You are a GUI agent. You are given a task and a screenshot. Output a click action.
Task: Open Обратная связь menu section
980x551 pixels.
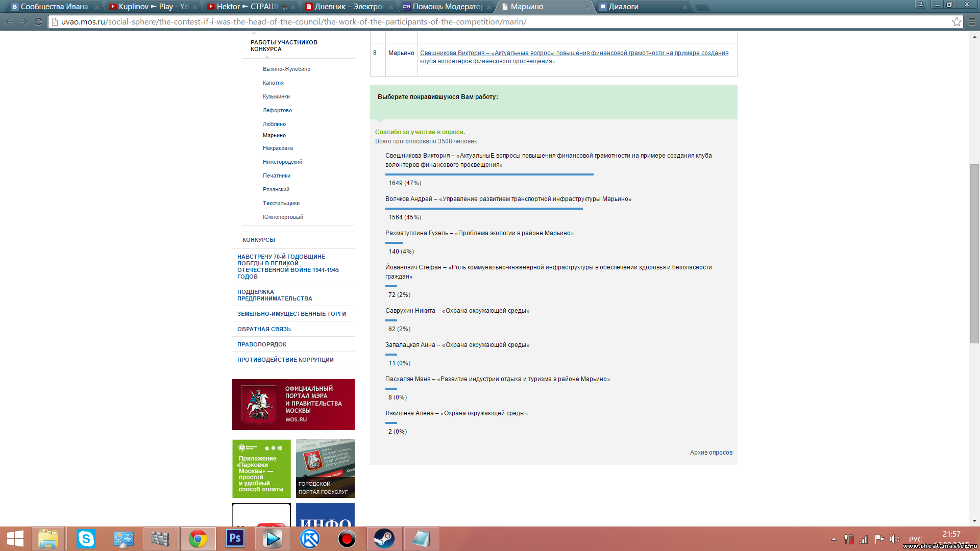264,329
